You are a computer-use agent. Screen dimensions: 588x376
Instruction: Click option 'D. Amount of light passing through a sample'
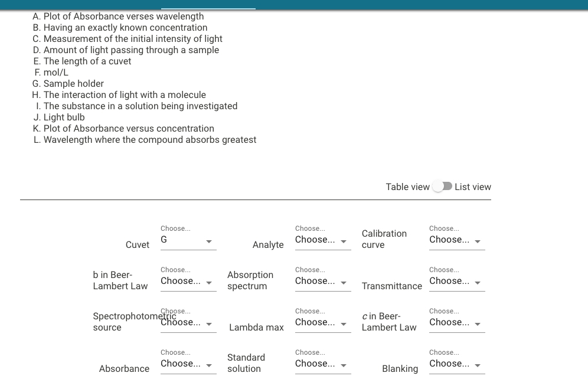pos(126,50)
